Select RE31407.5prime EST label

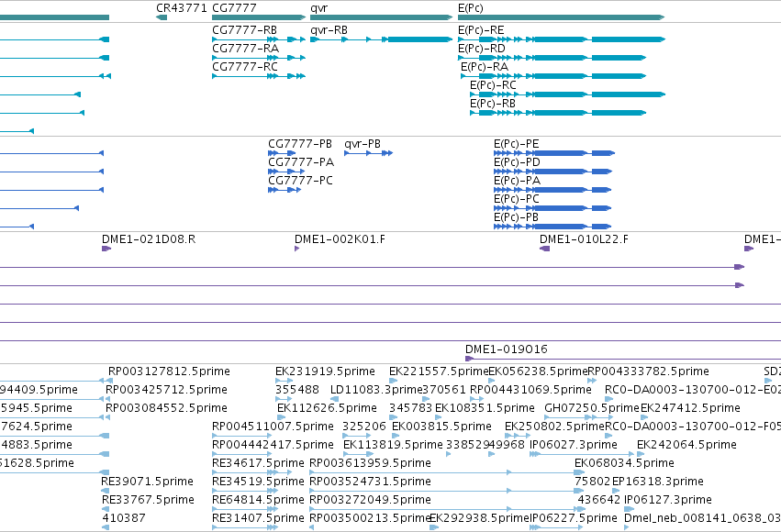tap(258, 518)
